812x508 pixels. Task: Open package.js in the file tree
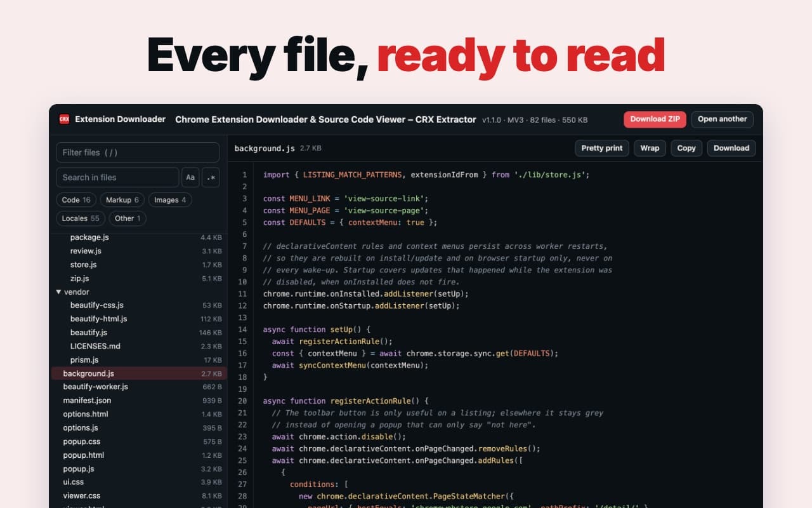click(139, 237)
